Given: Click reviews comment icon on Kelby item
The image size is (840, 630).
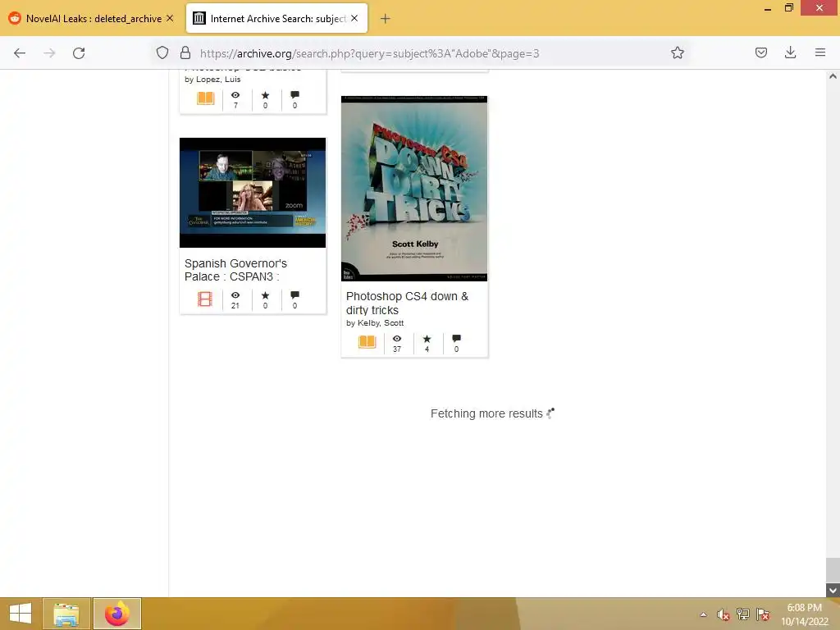Looking at the screenshot, I should [x=456, y=339].
